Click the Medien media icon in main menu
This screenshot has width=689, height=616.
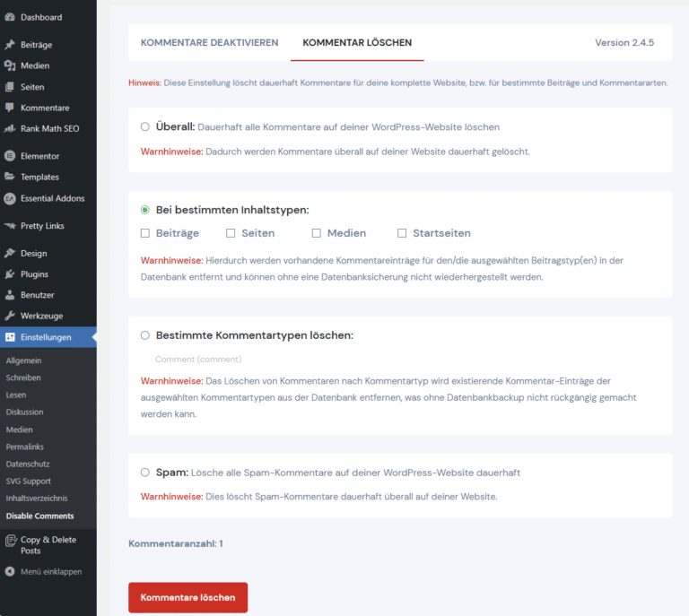tap(10, 65)
